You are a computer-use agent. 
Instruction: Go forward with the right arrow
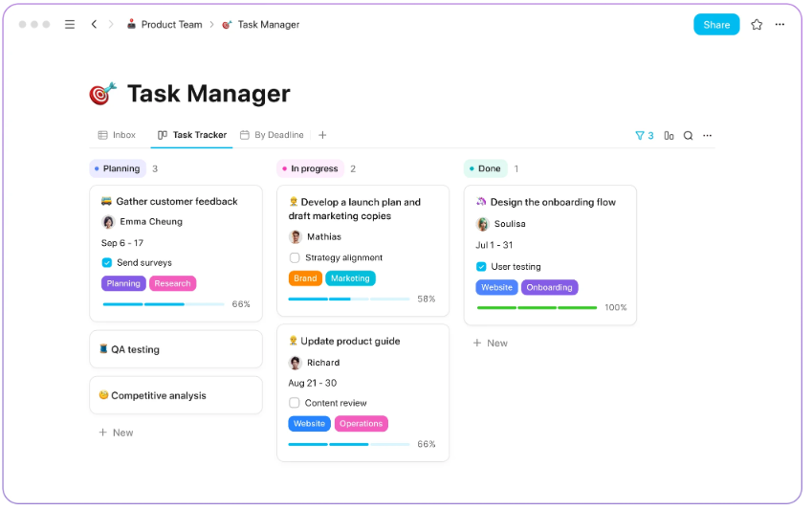111,24
